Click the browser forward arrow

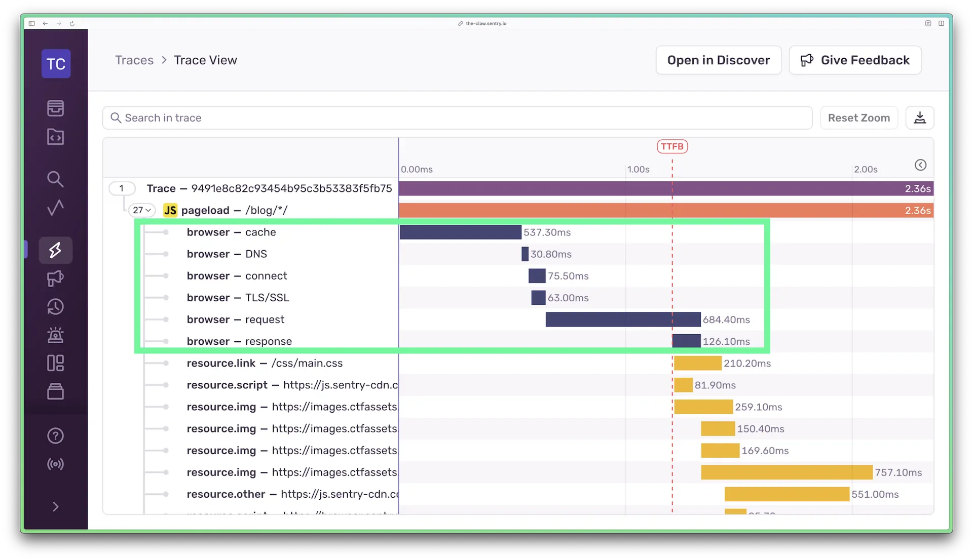coord(59,23)
